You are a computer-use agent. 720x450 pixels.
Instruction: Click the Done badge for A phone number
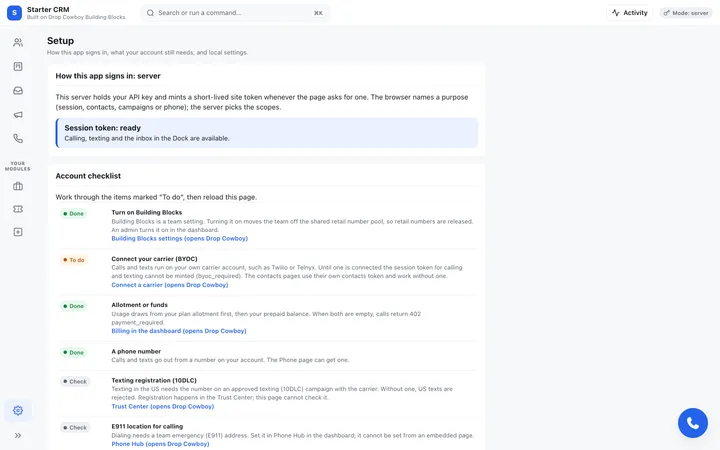pos(73,353)
